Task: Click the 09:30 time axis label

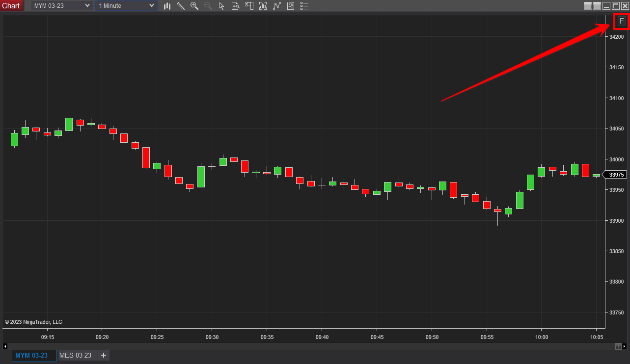Action: [x=212, y=338]
